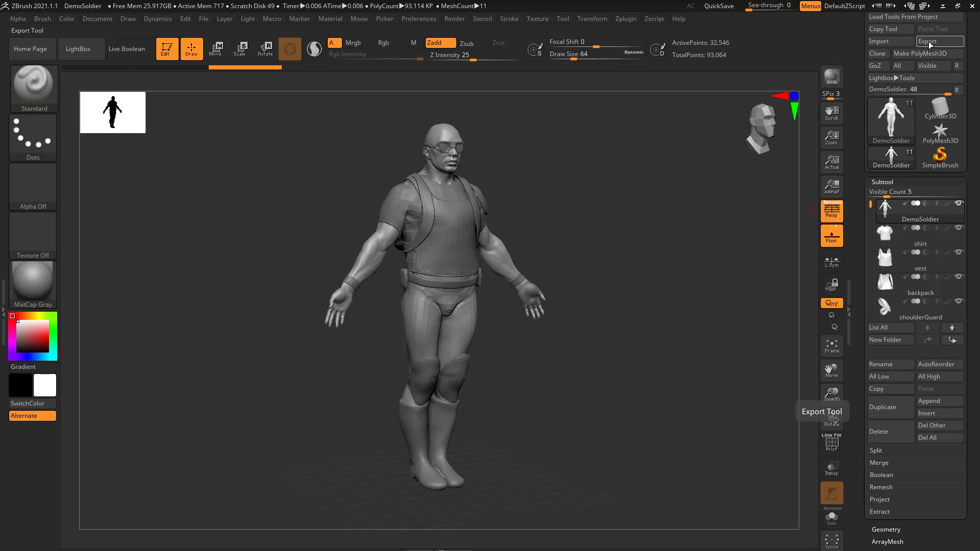Select the Scroll canvas tool
The height and width of the screenshot is (551, 980).
point(831,113)
